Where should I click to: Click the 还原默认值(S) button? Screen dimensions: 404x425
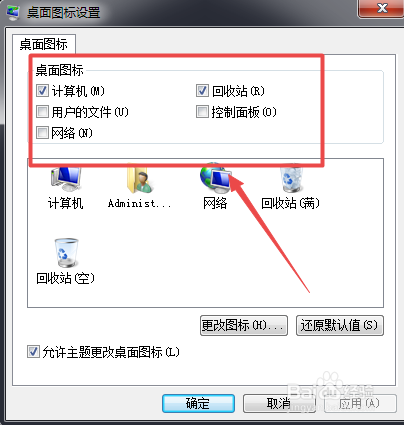pos(340,325)
